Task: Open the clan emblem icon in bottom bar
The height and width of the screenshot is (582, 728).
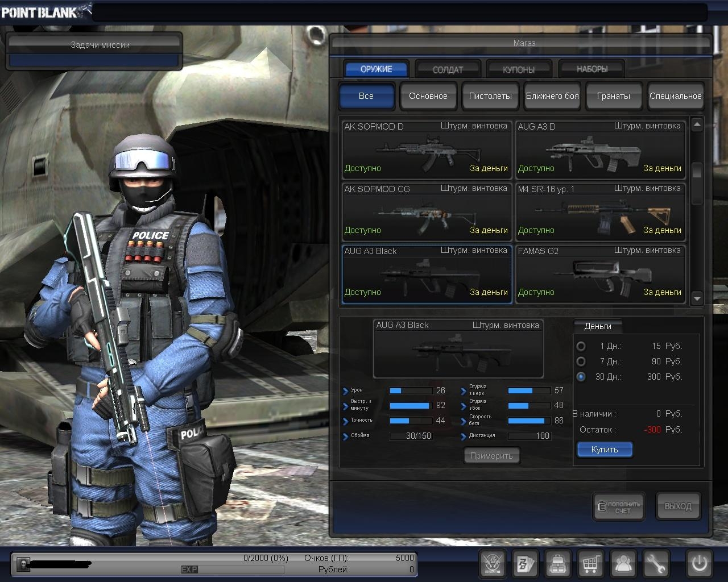Action: [493, 564]
